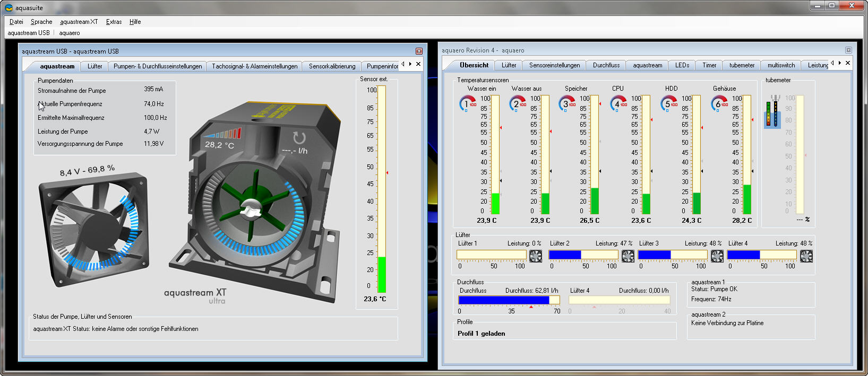Click the Lüfter 2 power bar

(583, 255)
